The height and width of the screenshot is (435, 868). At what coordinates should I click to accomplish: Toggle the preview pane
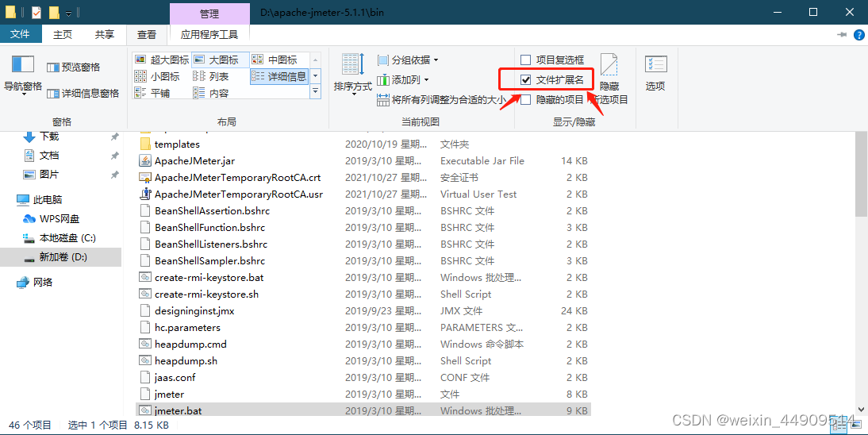click(74, 67)
